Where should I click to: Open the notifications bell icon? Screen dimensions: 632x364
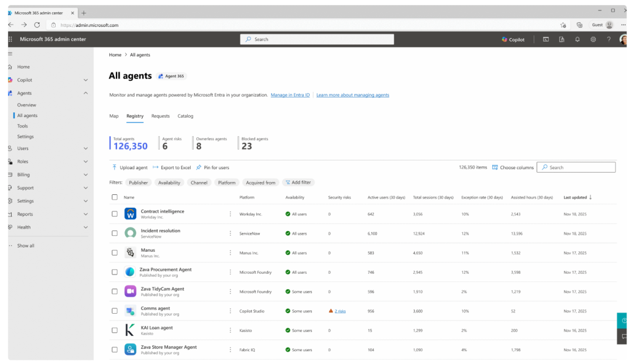(x=577, y=40)
